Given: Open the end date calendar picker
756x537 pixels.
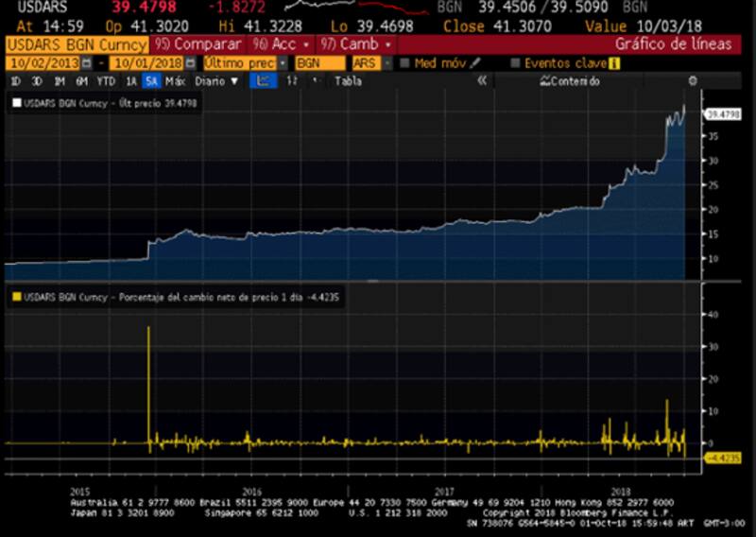Looking at the screenshot, I should click(x=192, y=63).
